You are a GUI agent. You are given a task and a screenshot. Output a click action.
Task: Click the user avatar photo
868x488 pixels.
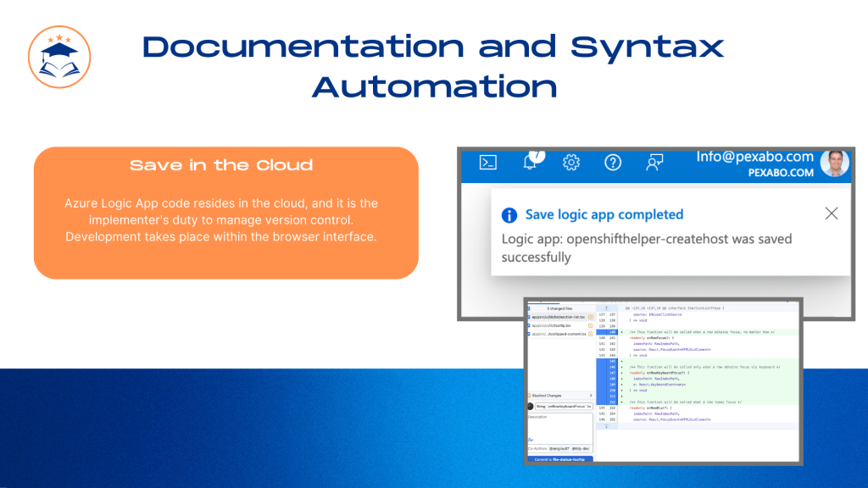[835, 164]
